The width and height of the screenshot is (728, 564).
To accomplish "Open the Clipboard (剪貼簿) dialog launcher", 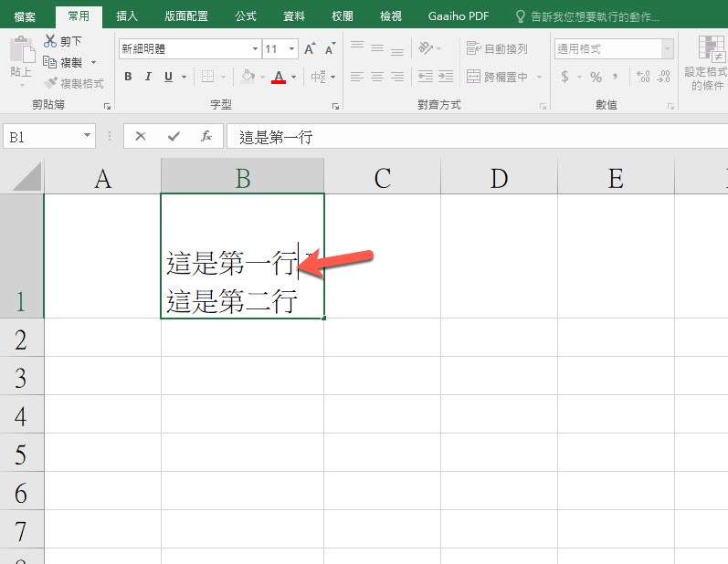I will pyautogui.click(x=107, y=107).
